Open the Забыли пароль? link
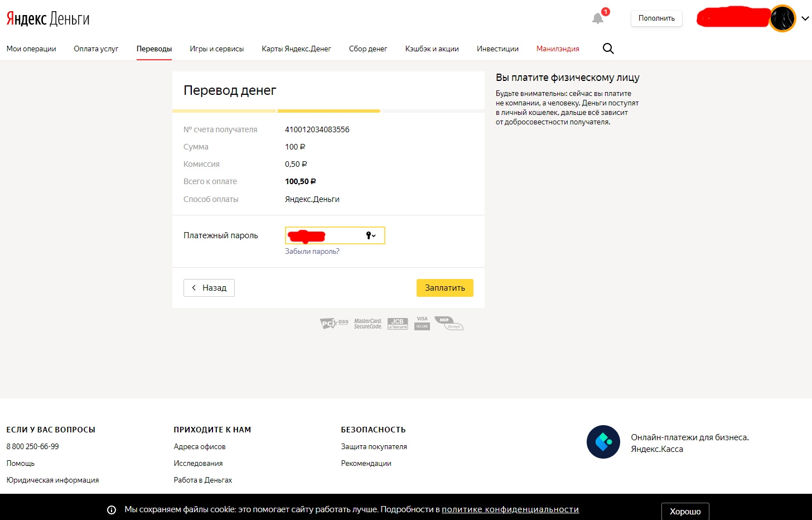812x520 pixels. click(x=312, y=252)
